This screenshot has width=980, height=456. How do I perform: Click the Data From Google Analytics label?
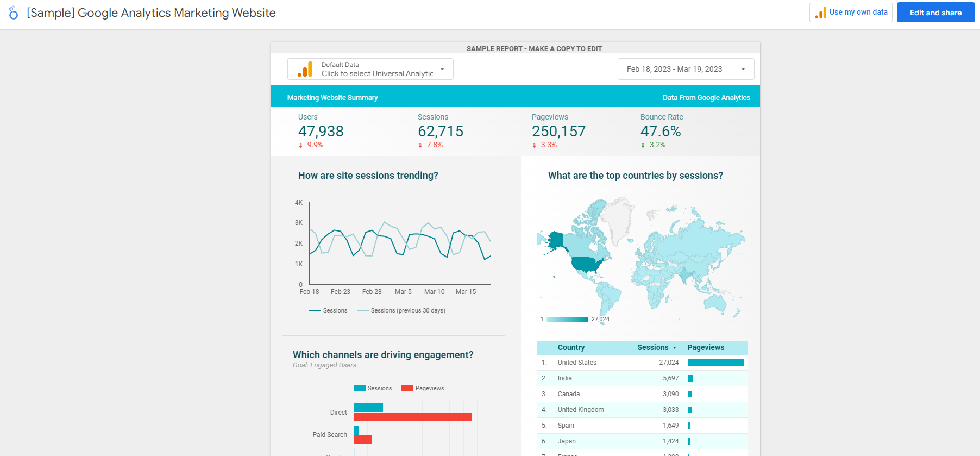[706, 98]
